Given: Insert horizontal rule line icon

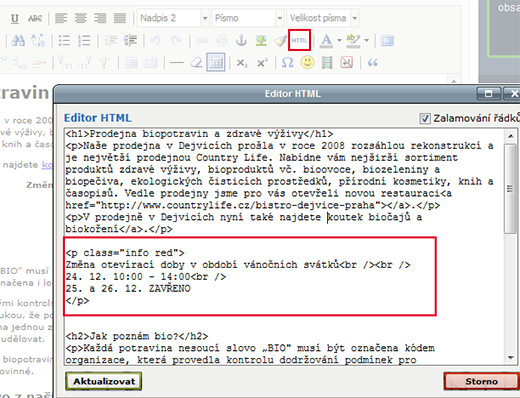Looking at the screenshot, I should point(176,62).
